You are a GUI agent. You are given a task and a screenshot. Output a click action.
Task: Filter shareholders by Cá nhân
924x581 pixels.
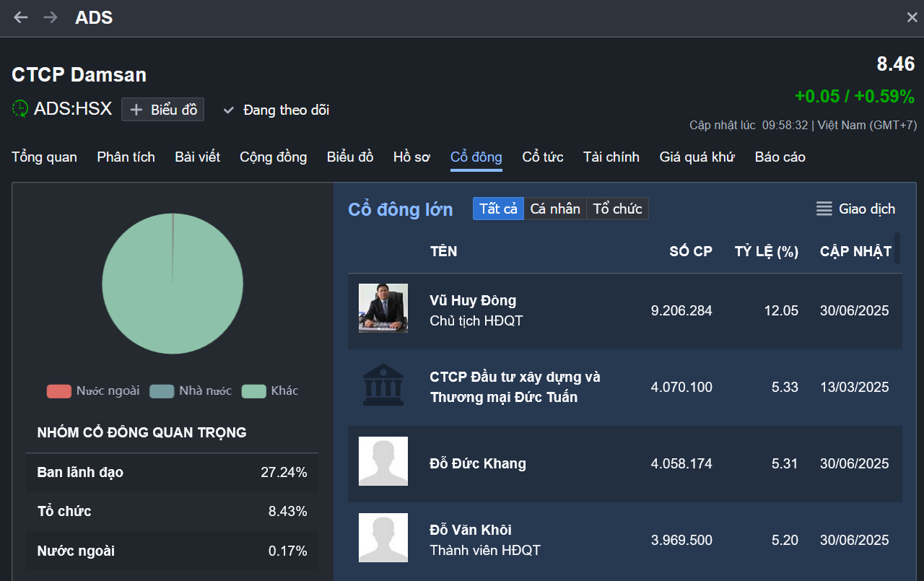[x=555, y=209]
